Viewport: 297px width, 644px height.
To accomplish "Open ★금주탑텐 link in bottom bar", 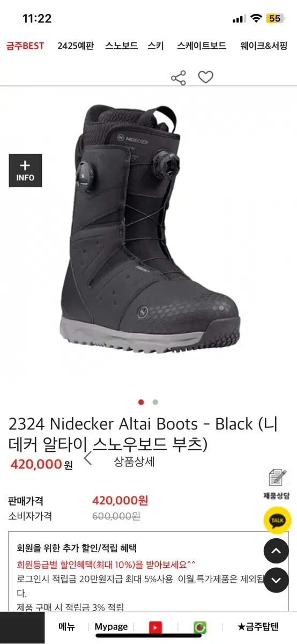I will [258, 627].
